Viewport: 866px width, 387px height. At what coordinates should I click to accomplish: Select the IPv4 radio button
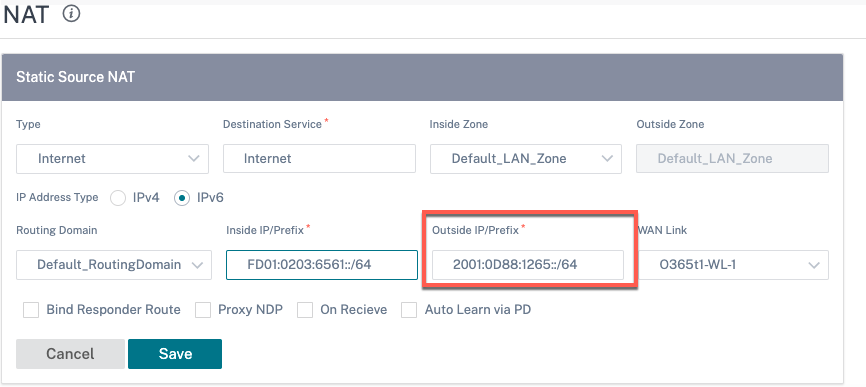[x=118, y=198]
